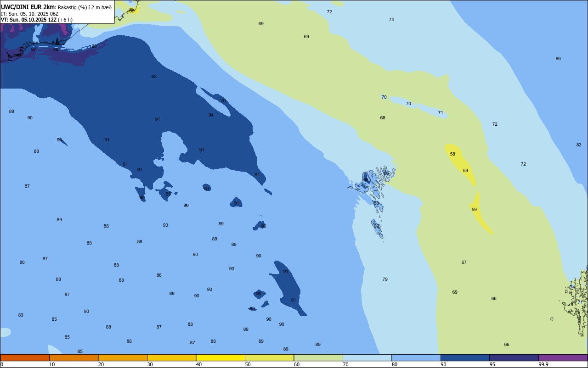This screenshot has height=368, width=588.
Task: Click the 'VT: Sun. 05.10.2025 12Z' line
Action: point(28,20)
